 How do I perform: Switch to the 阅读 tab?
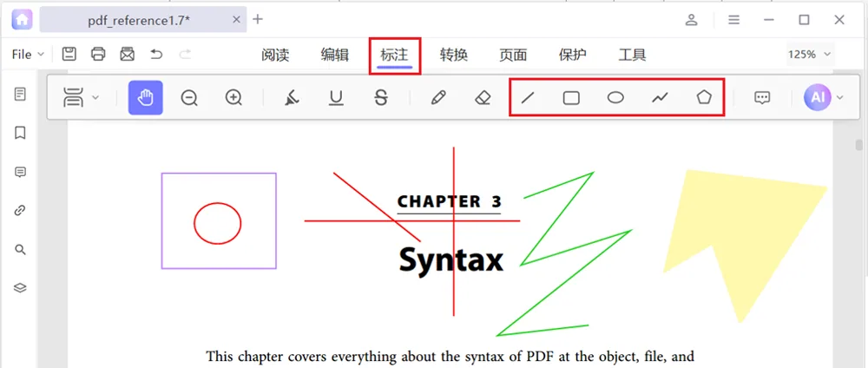coord(275,55)
